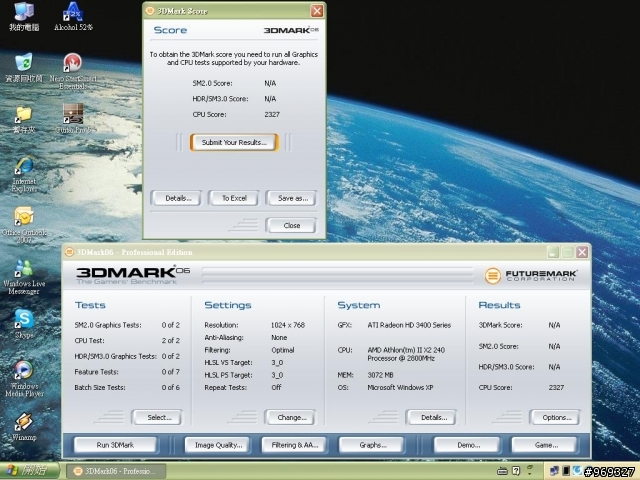Viewport: 640px width, 480px height.
Task: Click Details under the System section
Action: coord(431,418)
